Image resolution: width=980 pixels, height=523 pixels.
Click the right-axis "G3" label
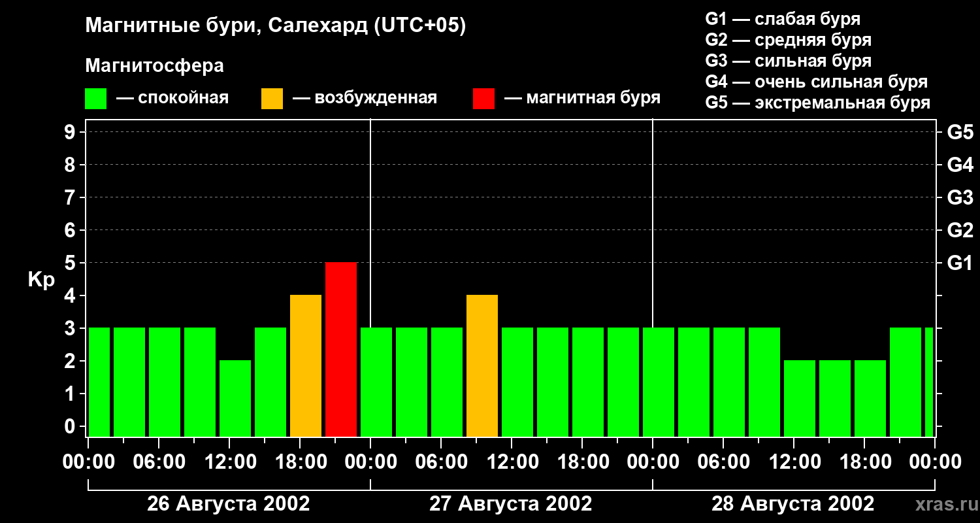960,198
